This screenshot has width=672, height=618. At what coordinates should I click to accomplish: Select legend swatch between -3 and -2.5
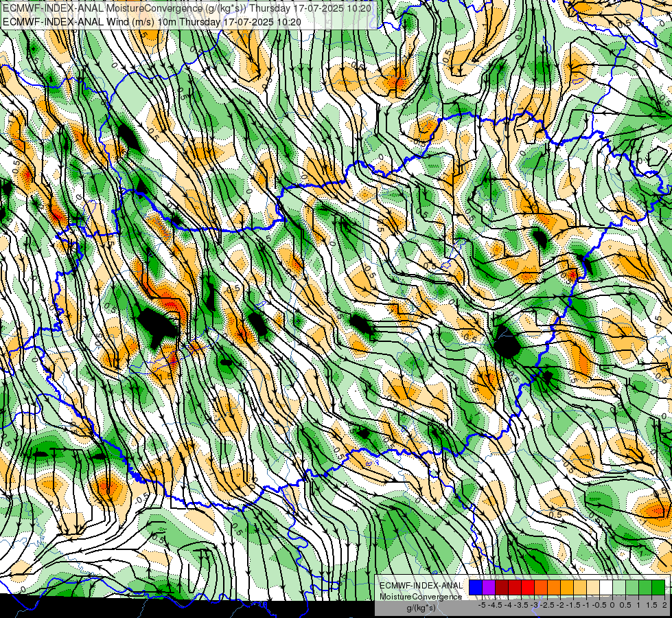pyautogui.click(x=542, y=587)
